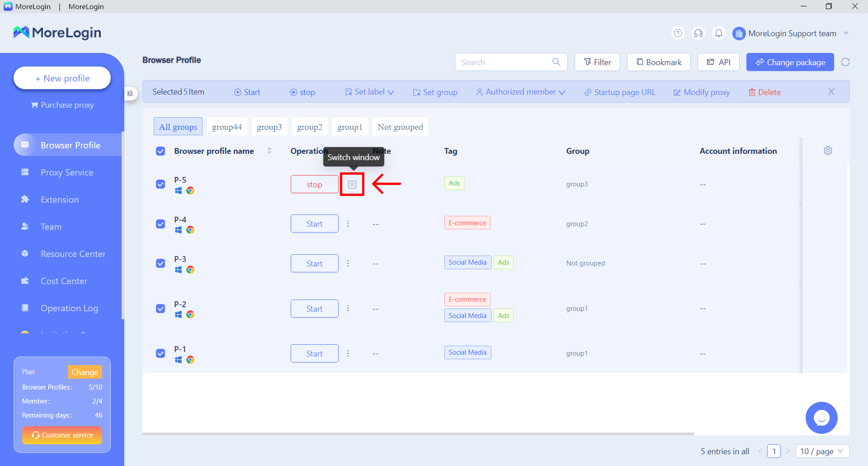
Task: Expand the Set label dropdown
Action: tap(369, 92)
